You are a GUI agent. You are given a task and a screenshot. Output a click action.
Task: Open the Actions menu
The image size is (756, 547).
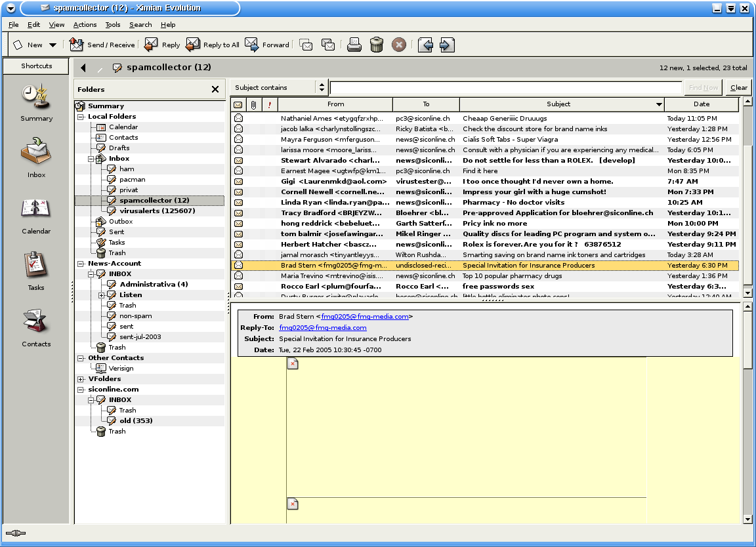(x=85, y=25)
